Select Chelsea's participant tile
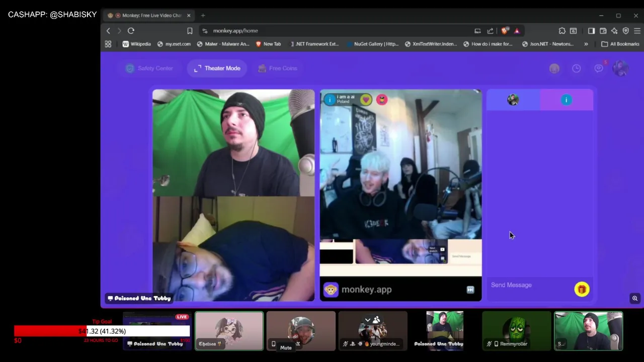The height and width of the screenshot is (362, 644). point(229,331)
